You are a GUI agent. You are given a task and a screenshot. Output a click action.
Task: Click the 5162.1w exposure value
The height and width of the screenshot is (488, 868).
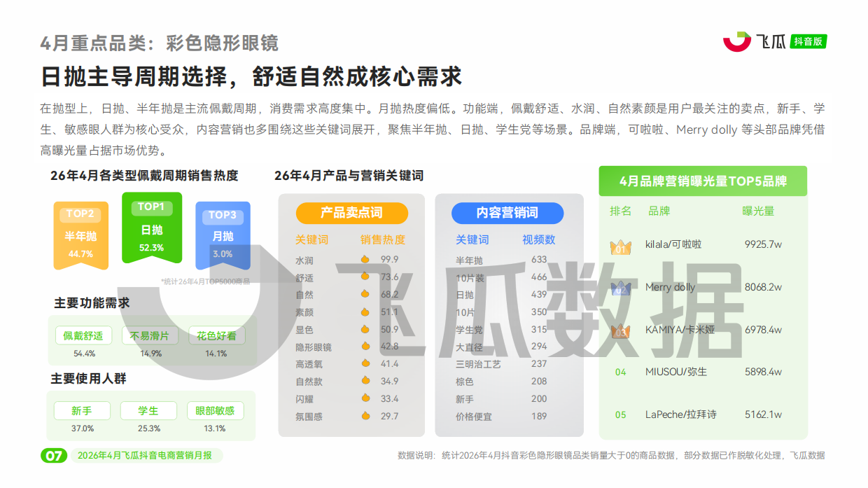point(763,414)
